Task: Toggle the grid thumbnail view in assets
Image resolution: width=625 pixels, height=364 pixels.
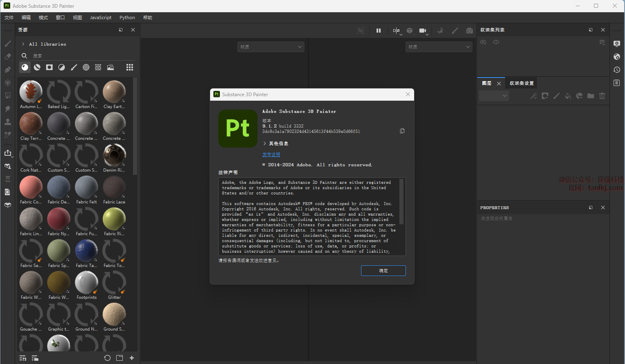Action: pyautogui.click(x=130, y=67)
